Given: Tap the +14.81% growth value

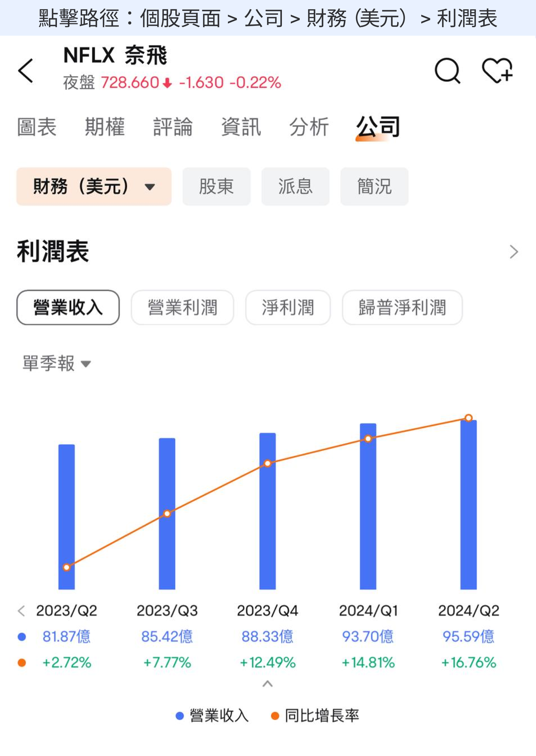Looking at the screenshot, I should 368,663.
